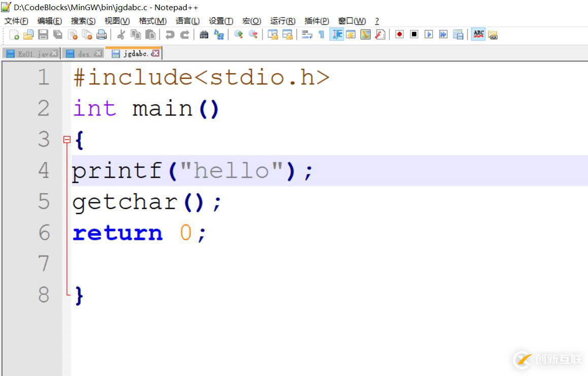Undo the last edit via toolbar
588x376 pixels.
click(x=170, y=35)
